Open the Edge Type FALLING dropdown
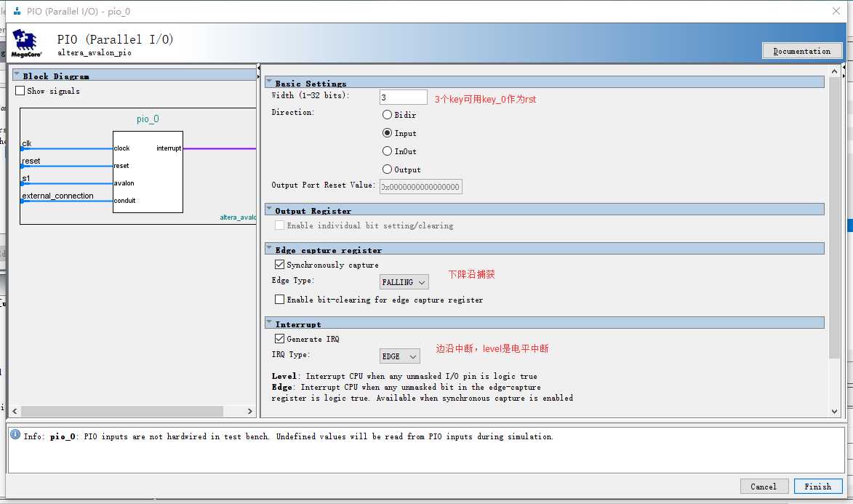 (x=404, y=282)
